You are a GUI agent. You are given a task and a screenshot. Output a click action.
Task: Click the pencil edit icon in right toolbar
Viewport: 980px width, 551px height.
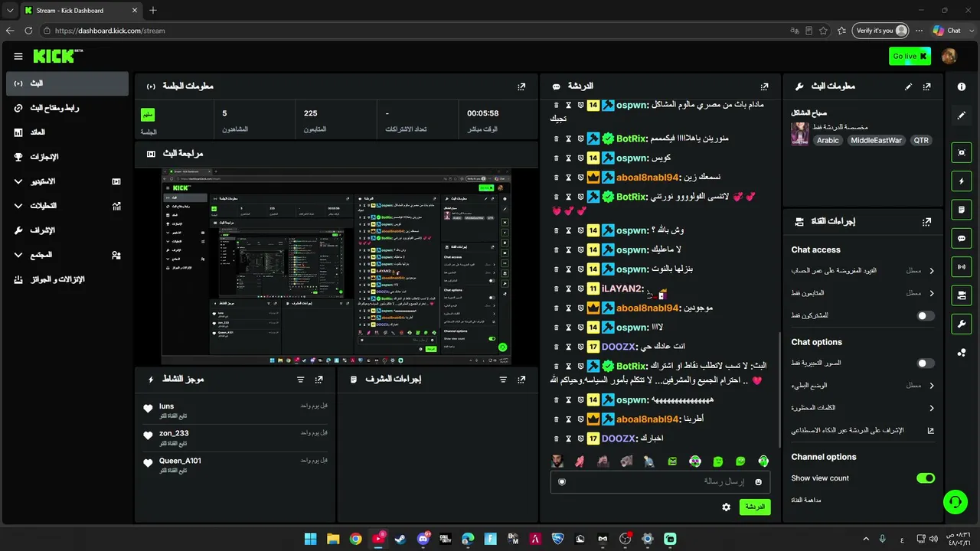pyautogui.click(x=962, y=116)
